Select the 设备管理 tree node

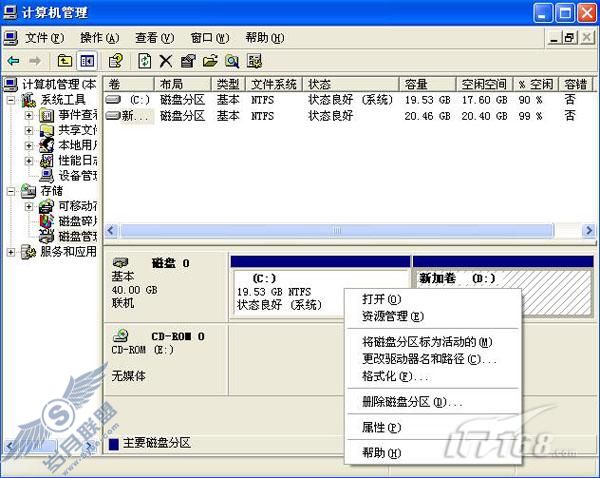click(x=69, y=176)
